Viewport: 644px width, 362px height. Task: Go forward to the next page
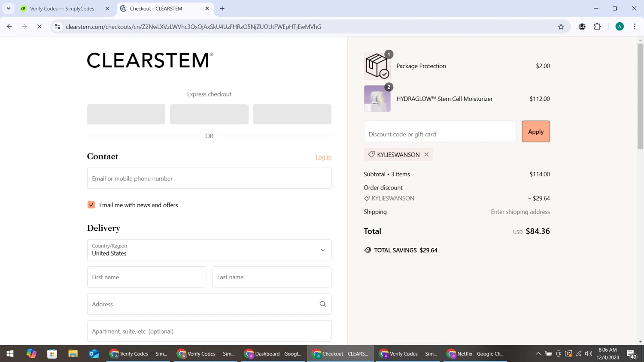point(24,27)
